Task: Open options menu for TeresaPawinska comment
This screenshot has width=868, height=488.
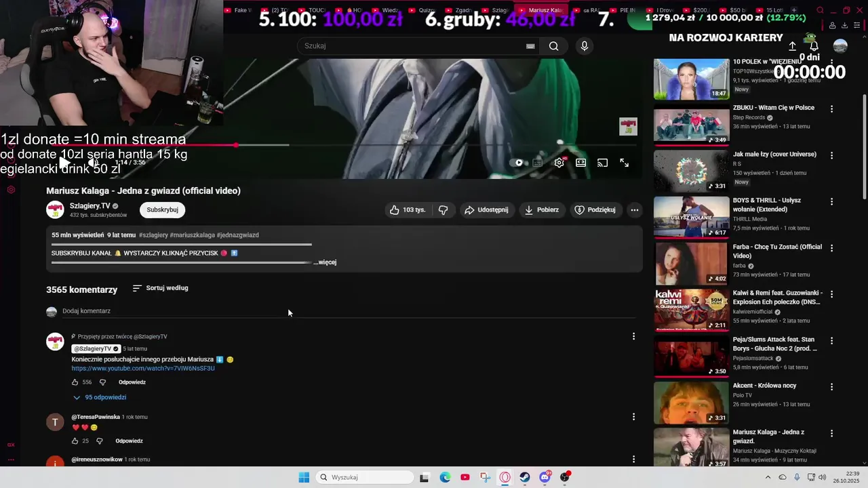Action: click(634, 417)
